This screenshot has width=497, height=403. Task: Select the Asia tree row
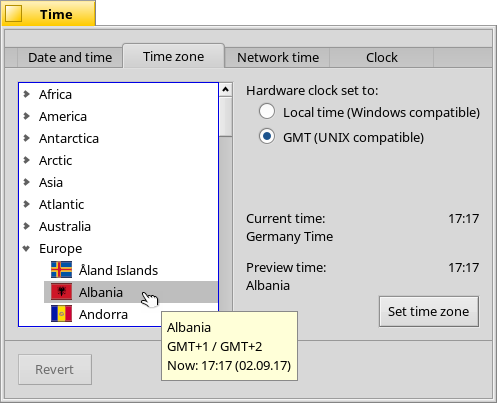tap(118, 182)
